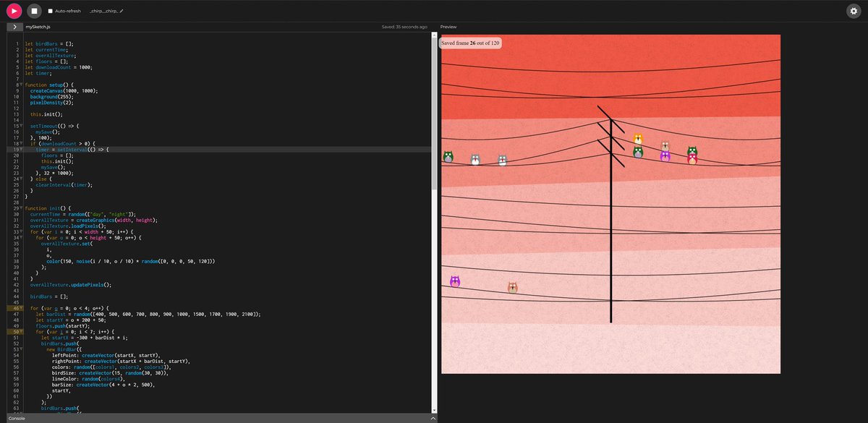The image size is (868, 423).
Task: Click the code editor's down scroll arrow
Action: tap(434, 409)
